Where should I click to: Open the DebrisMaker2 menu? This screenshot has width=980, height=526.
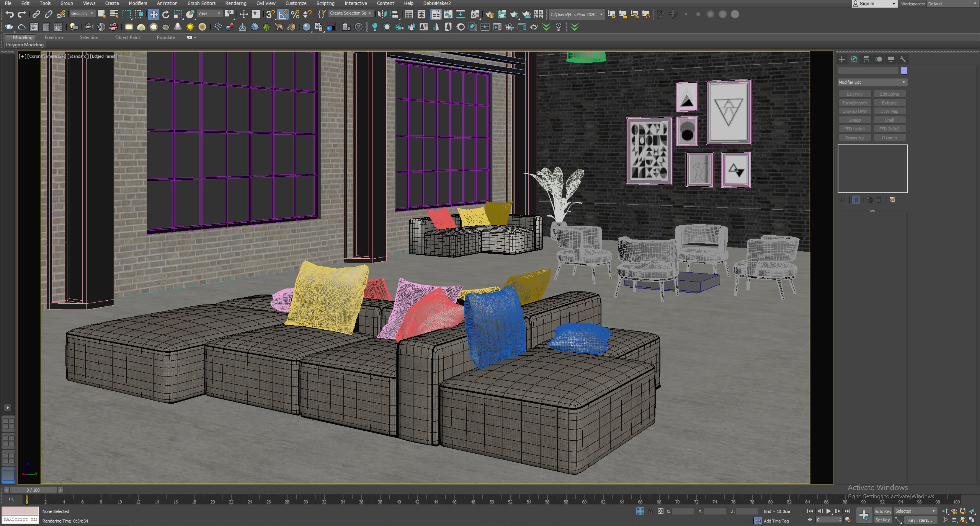coord(437,3)
